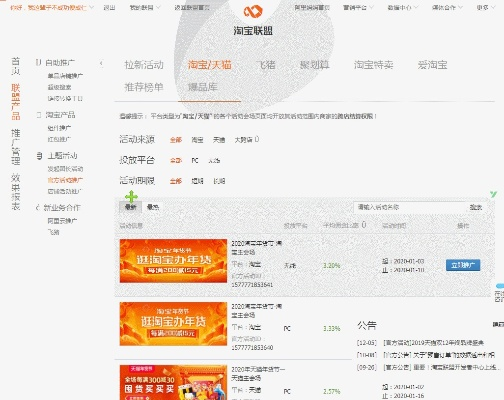The image size is (504, 400).
Task: Open sidebar item 红包推广
Action: pyautogui.click(x=59, y=139)
